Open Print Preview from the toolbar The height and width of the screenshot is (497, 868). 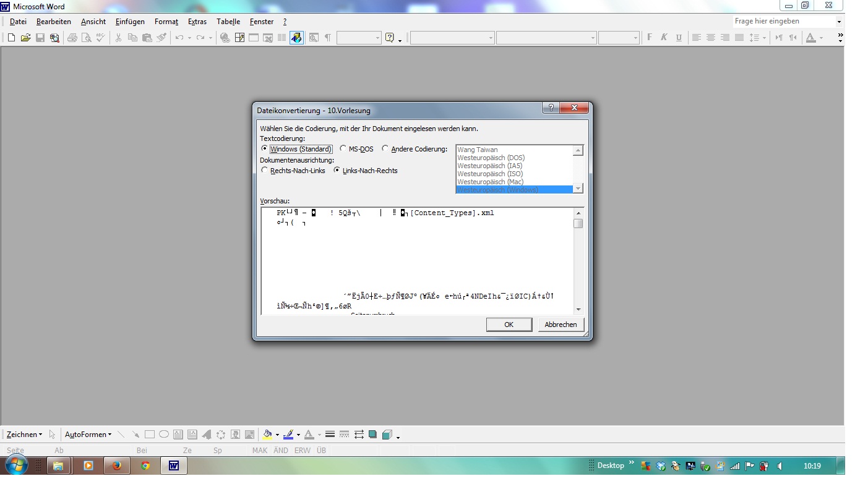pyautogui.click(x=86, y=38)
